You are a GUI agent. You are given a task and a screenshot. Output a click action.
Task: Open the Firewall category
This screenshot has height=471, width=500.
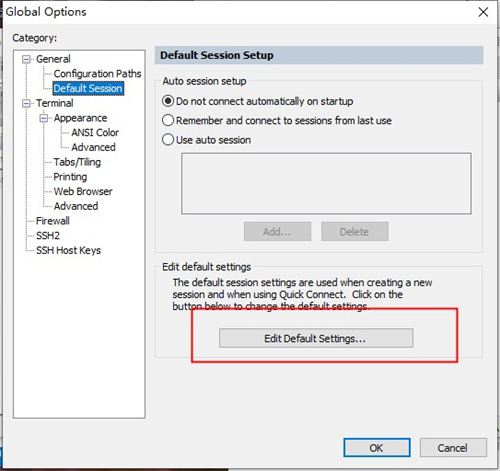[x=53, y=221]
